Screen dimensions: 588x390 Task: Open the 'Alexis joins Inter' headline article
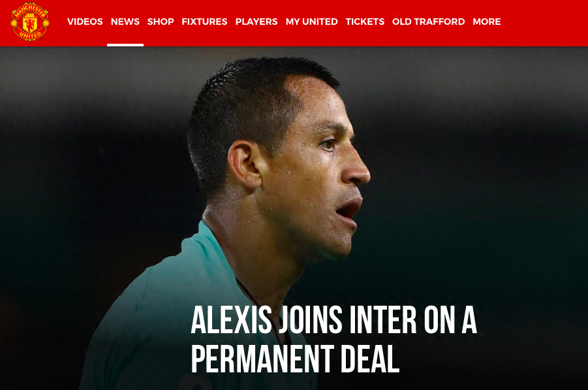[333, 338]
